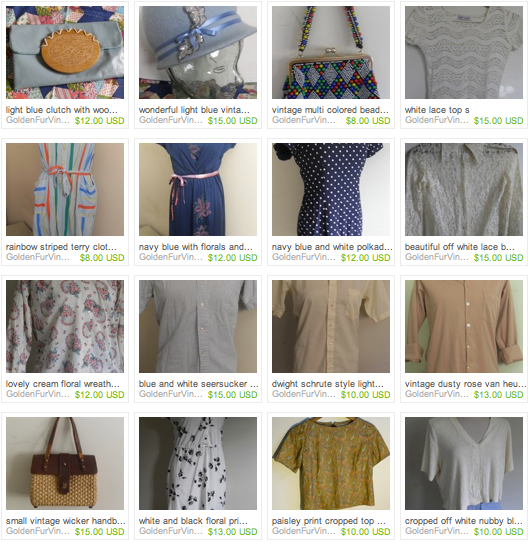View the paisley print cropped top photo
Image resolution: width=530 pixels, height=545 pixels.
pos(331,463)
